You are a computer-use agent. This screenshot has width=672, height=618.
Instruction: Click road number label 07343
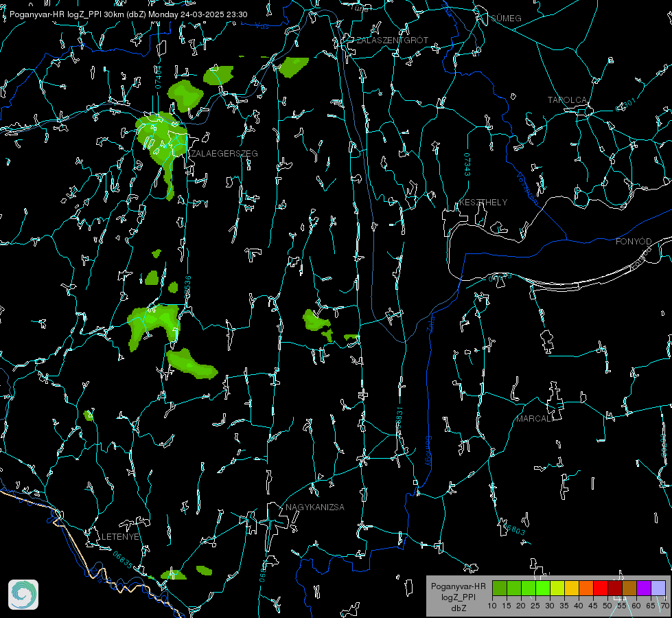467,164
